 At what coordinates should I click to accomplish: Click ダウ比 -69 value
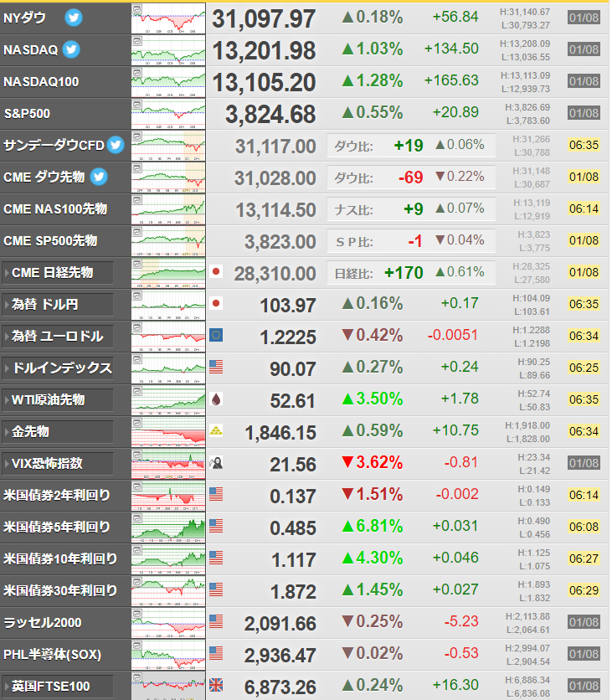411,178
